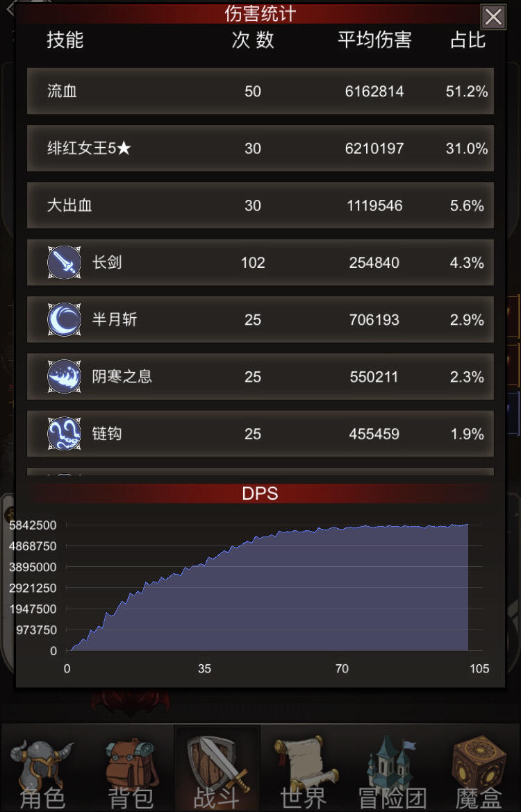Viewport: 521px width, 812px height.
Task: Click the 次数 count column header
Action: 252,40
